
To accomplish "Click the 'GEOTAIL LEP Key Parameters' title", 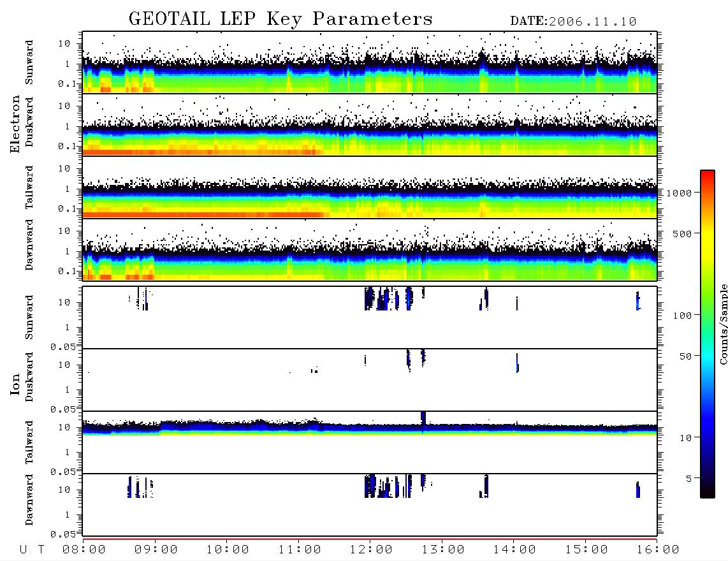I will (x=280, y=19).
